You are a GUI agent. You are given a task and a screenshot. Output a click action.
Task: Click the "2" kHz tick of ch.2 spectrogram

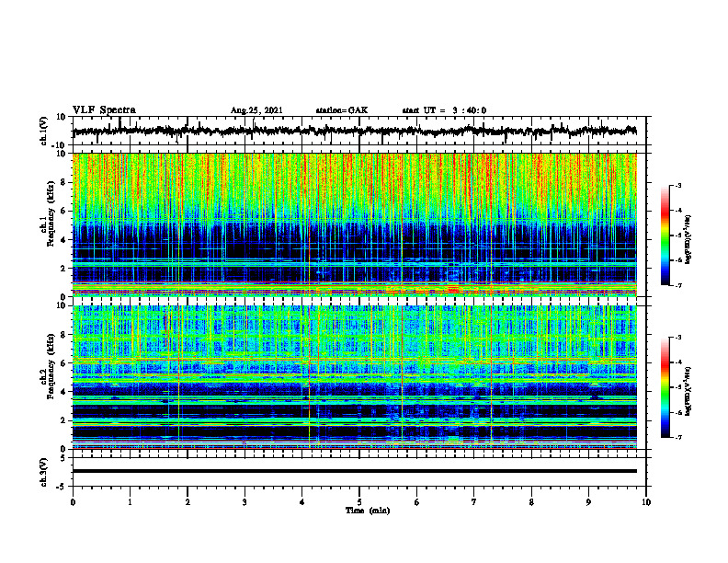[63, 420]
